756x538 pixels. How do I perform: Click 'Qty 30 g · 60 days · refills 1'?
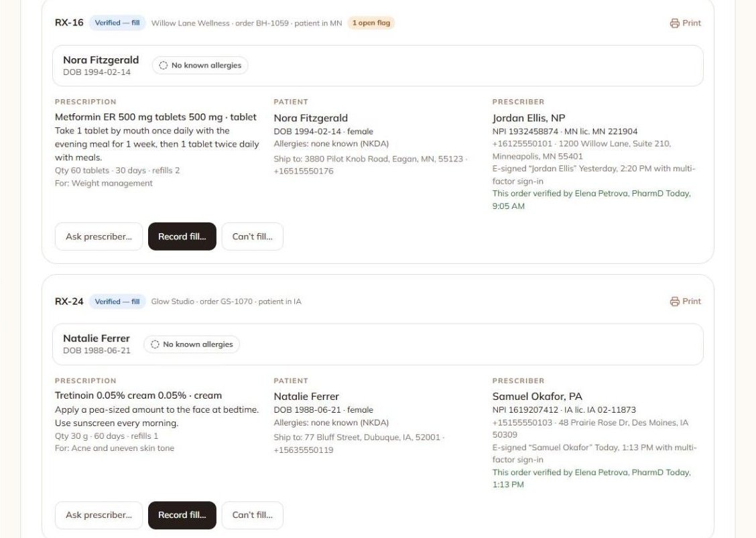(x=107, y=435)
